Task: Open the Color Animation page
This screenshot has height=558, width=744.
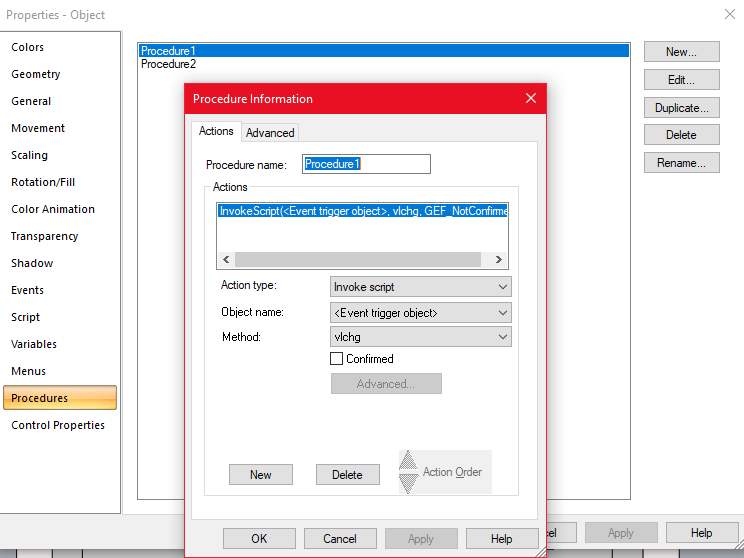Action: (x=53, y=209)
